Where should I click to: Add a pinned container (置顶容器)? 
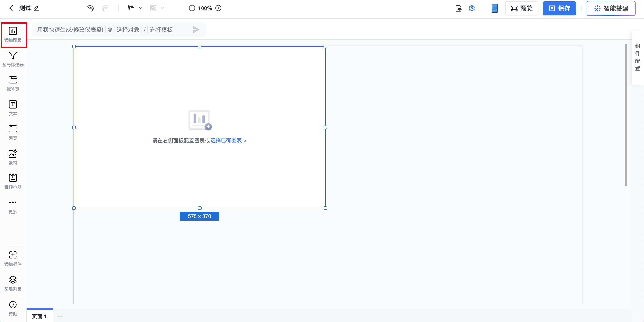[13, 181]
